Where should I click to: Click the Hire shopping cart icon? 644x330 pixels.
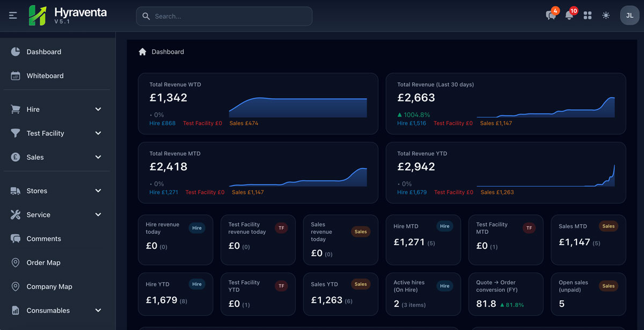point(16,109)
